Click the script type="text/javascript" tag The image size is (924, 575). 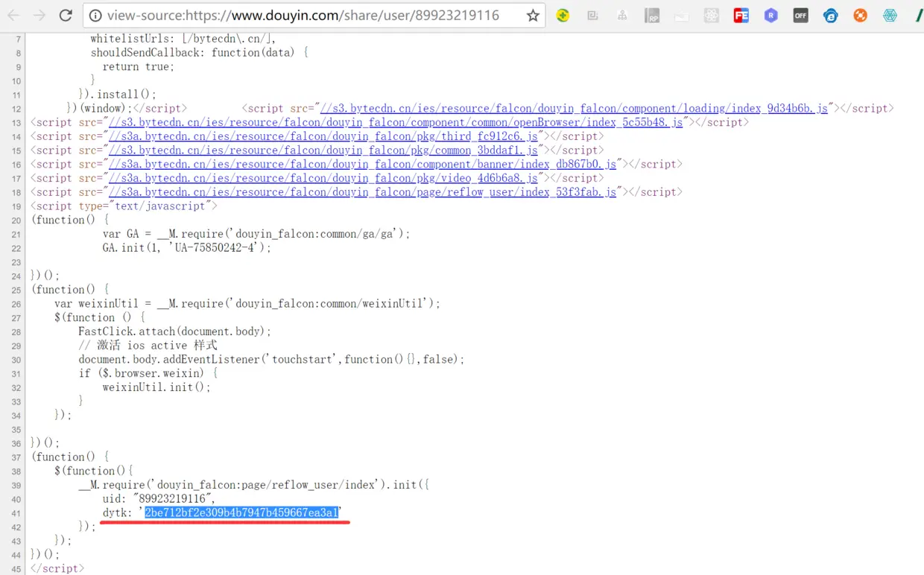[x=124, y=206]
